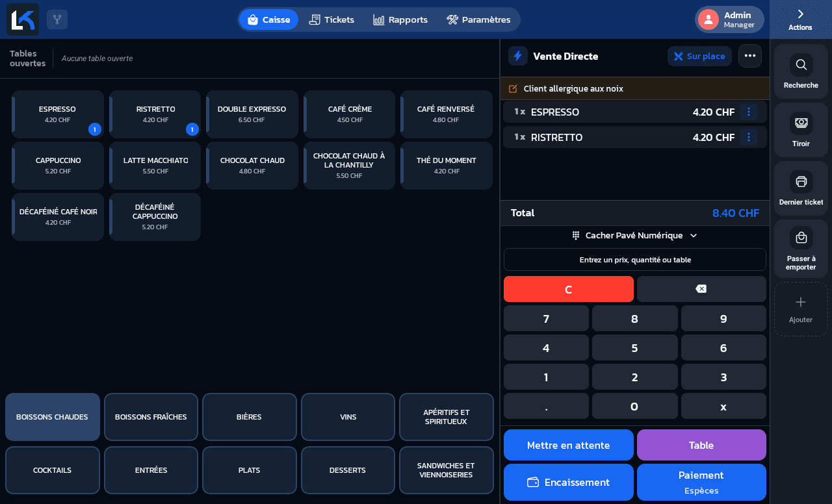Screen dimensions: 832x504
Task: Switch to the Caisse tab
Action: (268, 19)
